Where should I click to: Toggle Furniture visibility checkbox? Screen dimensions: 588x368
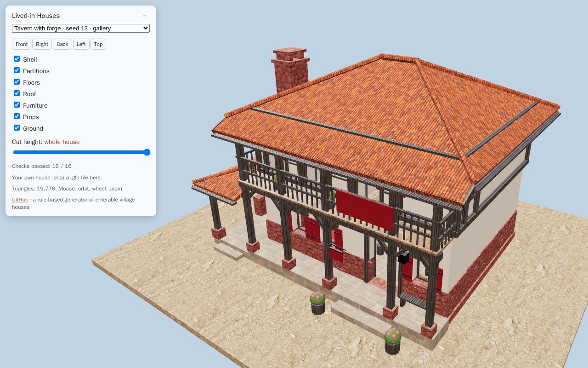(x=17, y=105)
